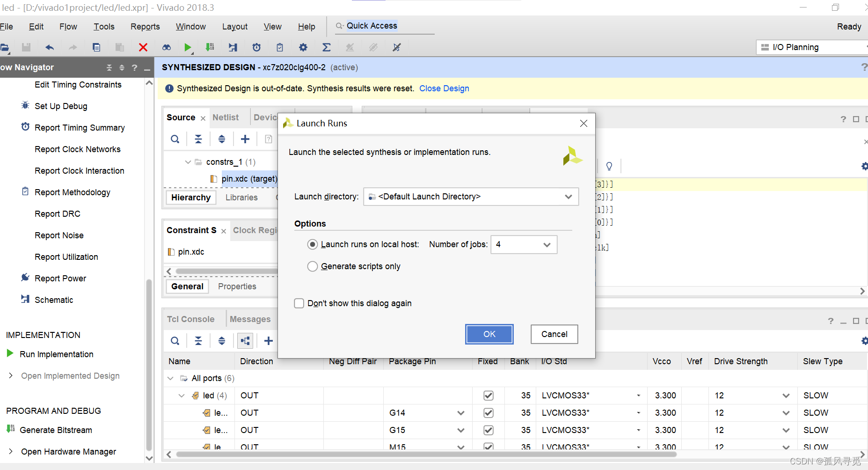Check Don't show this dialog again
Viewport: 868px width, 470px height.
point(299,303)
